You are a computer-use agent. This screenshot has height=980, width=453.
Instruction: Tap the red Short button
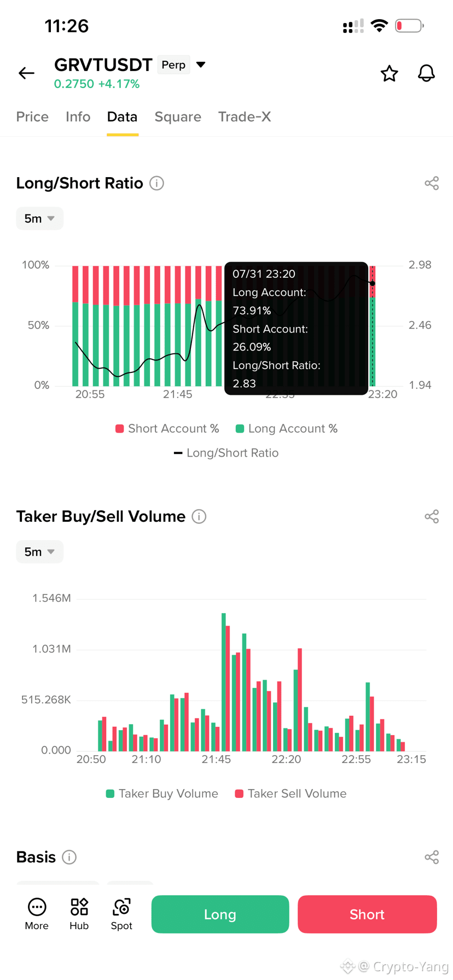(367, 914)
